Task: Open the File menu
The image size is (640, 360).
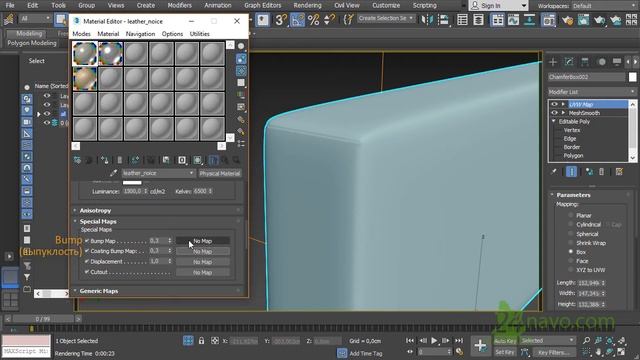Action: 10,5
